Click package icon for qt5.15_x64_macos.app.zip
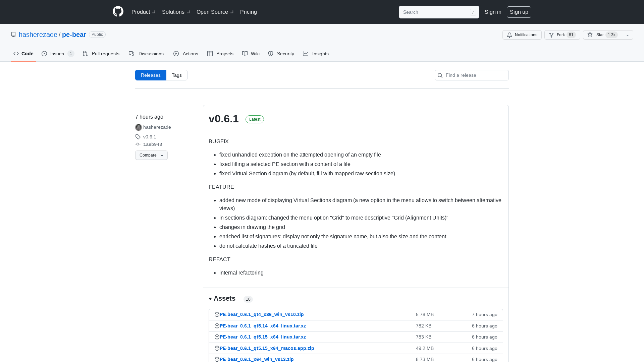The height and width of the screenshot is (362, 644). coord(217,348)
